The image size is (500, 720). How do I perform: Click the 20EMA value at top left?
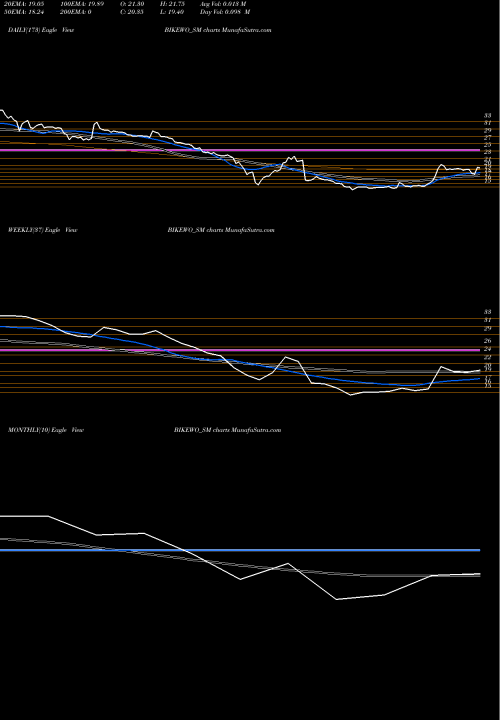tap(23, 4)
